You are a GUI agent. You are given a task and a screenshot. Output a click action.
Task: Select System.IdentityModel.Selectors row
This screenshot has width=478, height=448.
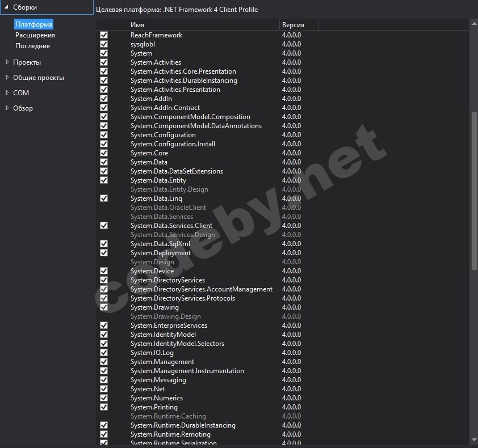(283, 344)
